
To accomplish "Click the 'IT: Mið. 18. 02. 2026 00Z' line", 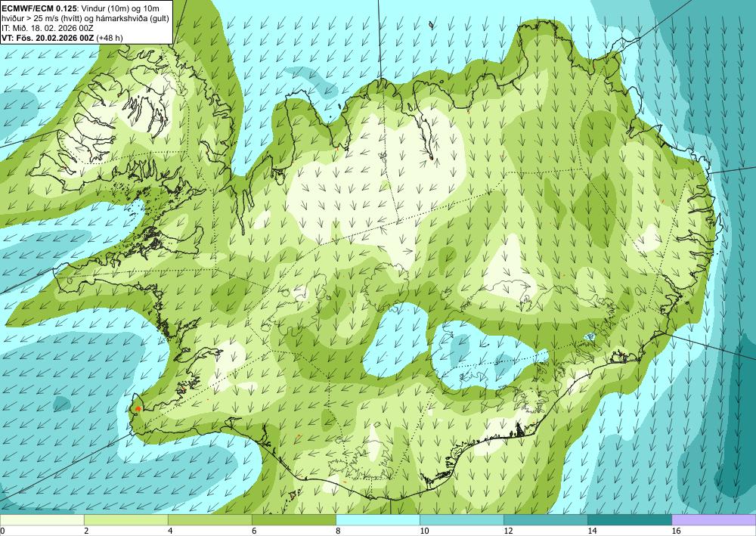I will (x=48, y=28).
